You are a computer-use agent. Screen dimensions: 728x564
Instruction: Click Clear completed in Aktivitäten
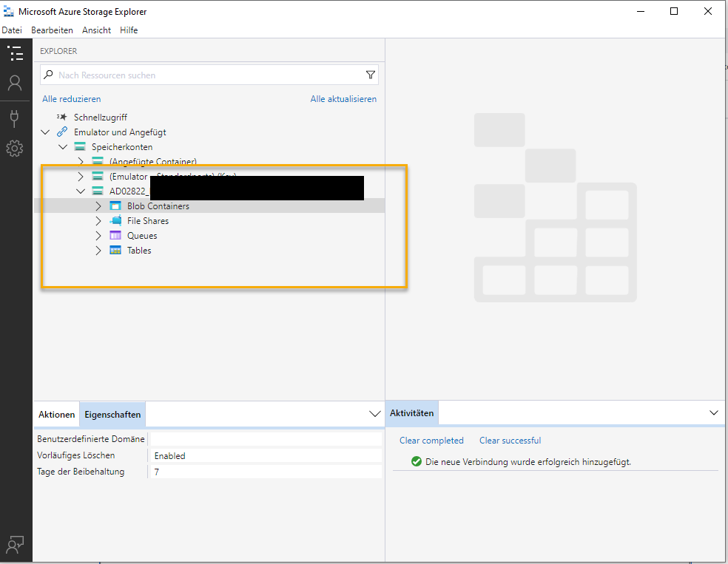(x=431, y=441)
